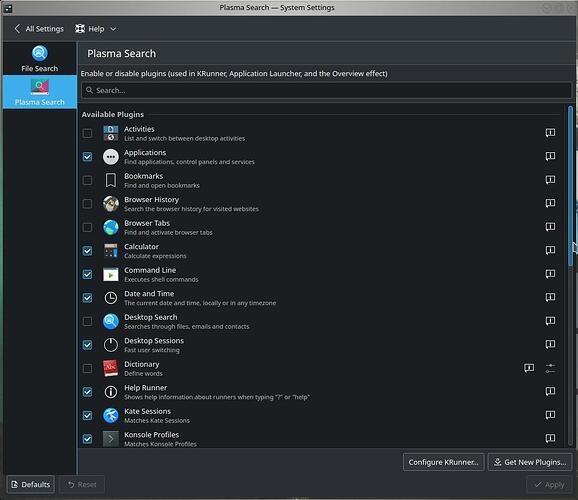Show the about info for Calculator plugin
This screenshot has width=578, height=500.
[550, 250]
